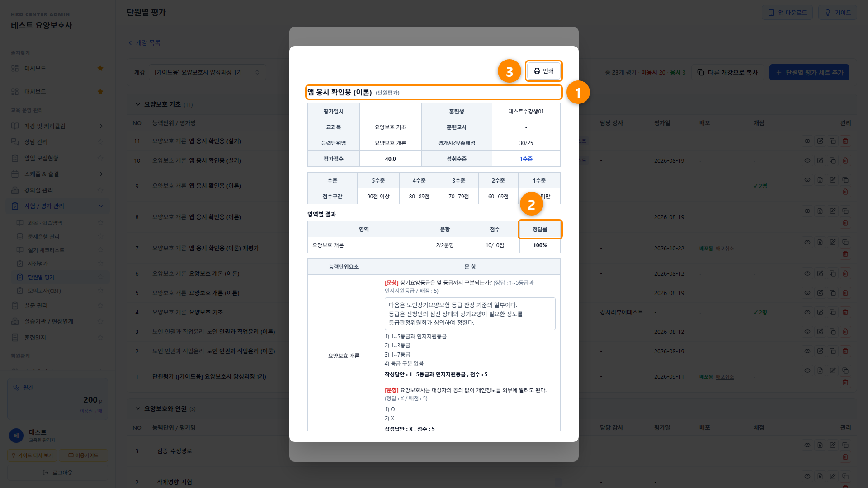Open 앱 다운로드 in top bar
Screen dimensions: 868x488
pos(787,13)
